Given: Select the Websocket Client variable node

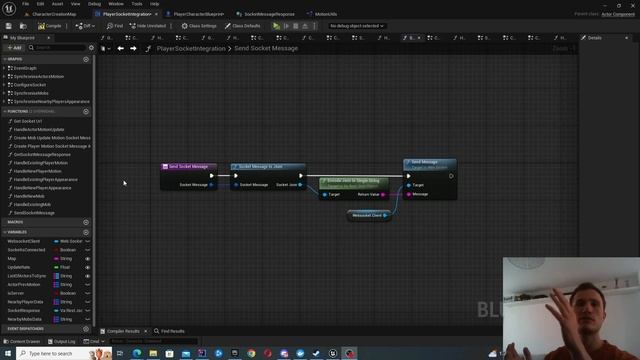Looking at the screenshot, I should point(369,216).
